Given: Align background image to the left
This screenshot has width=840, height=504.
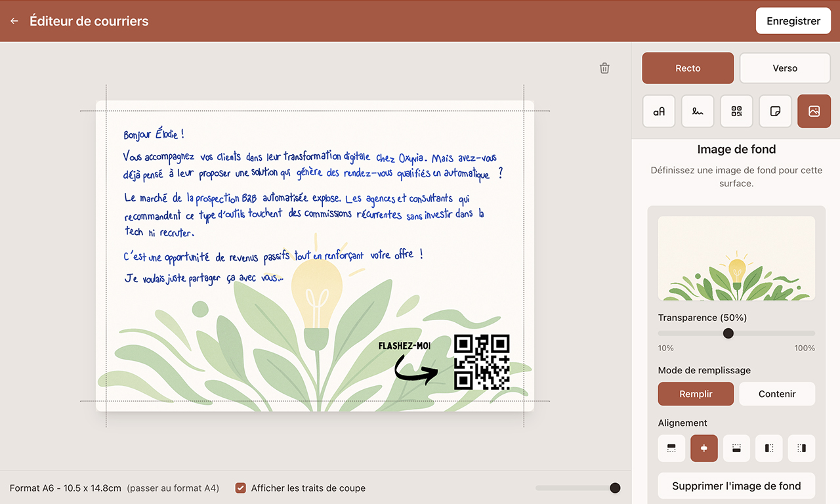Looking at the screenshot, I should 769,448.
